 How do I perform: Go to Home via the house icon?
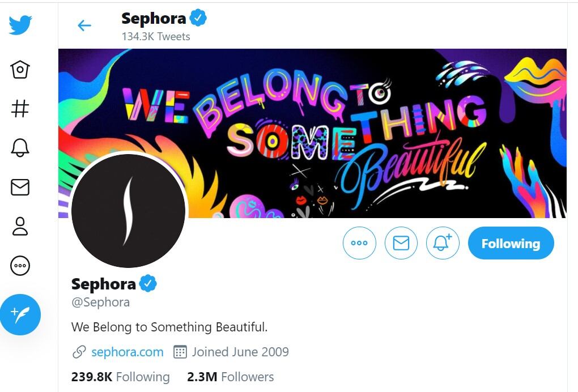(20, 70)
